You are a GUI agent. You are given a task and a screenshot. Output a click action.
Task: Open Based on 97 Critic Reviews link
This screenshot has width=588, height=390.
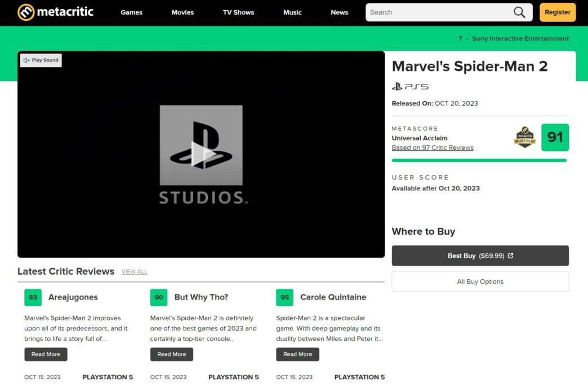tap(433, 147)
